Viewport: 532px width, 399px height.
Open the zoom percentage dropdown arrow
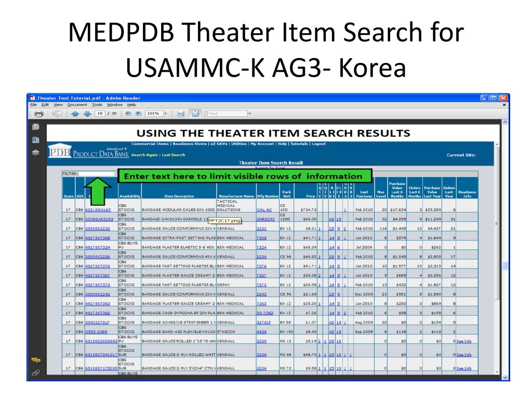pyautogui.click(x=166, y=114)
